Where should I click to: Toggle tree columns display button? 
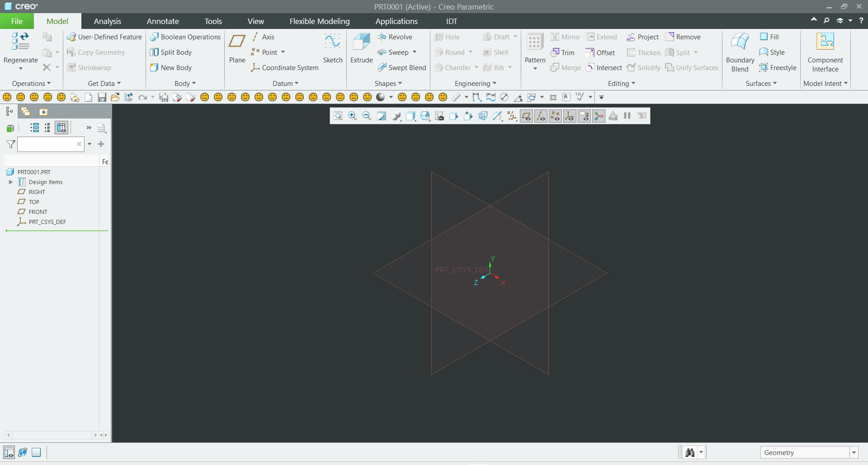tap(61, 128)
